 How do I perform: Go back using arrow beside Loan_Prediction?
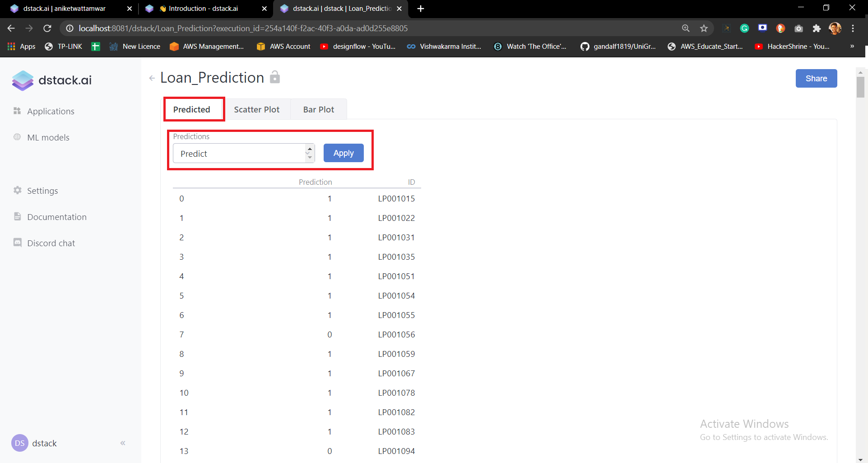(152, 78)
